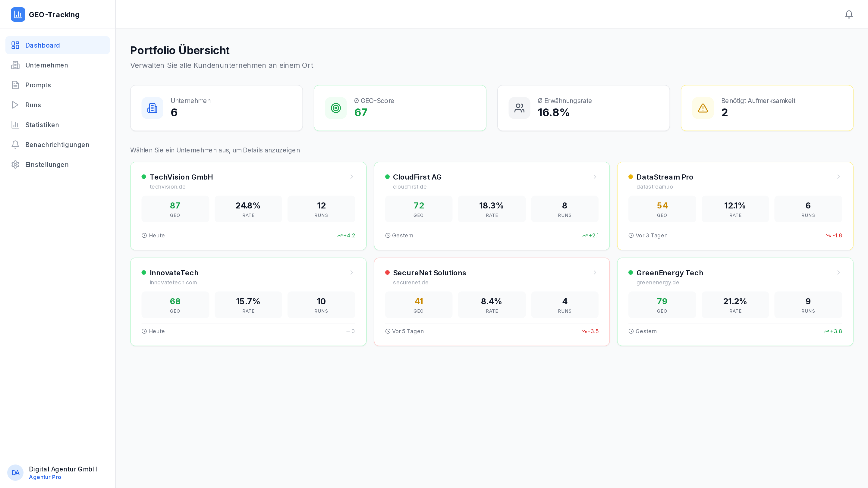Click the warning triangle icon

point(703,108)
